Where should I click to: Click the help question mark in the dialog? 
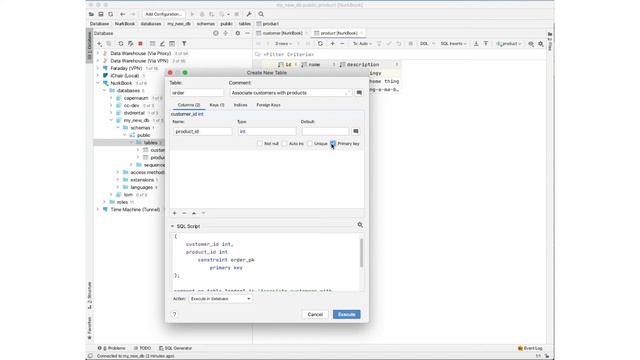point(175,314)
